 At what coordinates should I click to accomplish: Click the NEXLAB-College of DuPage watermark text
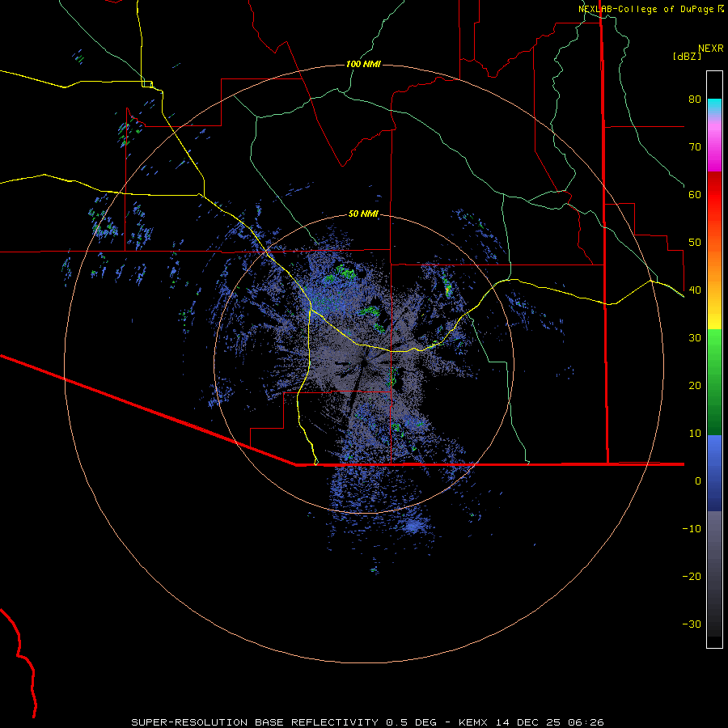[x=646, y=9]
